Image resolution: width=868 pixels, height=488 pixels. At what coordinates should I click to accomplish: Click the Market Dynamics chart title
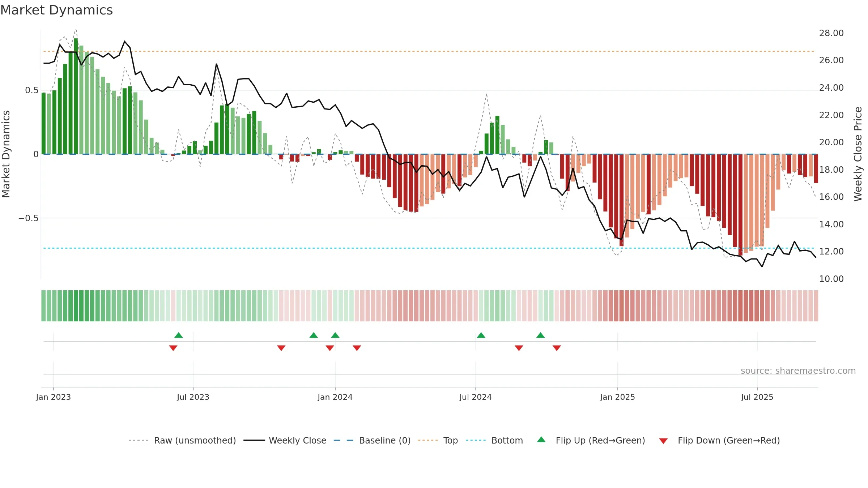56,10
